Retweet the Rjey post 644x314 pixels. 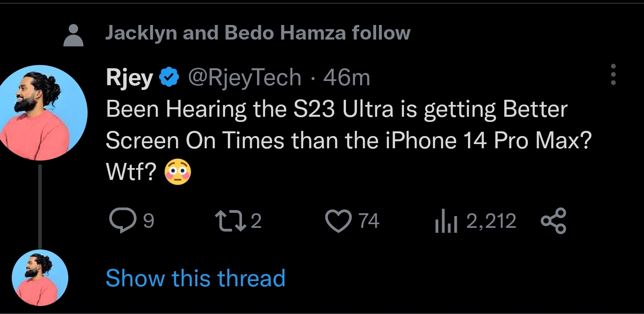click(x=229, y=221)
